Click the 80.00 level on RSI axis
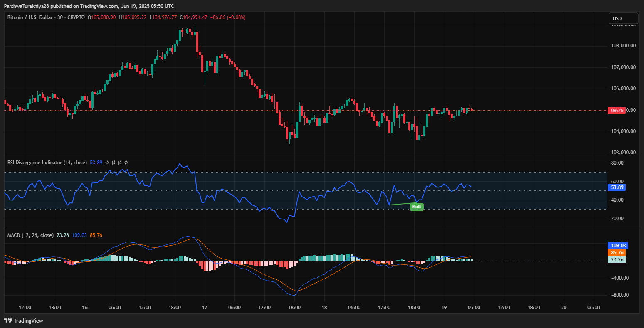The height and width of the screenshot is (328, 644). coord(617,163)
